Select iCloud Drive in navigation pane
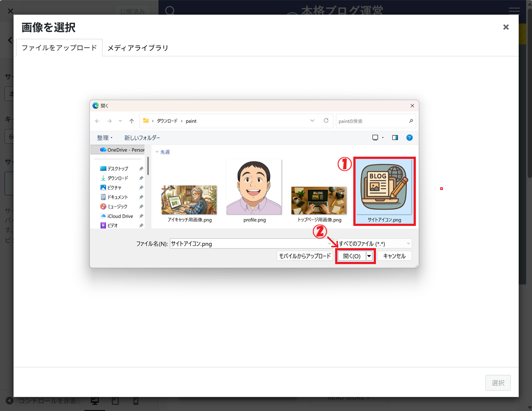Viewport: 532px width, 411px height. point(120,216)
